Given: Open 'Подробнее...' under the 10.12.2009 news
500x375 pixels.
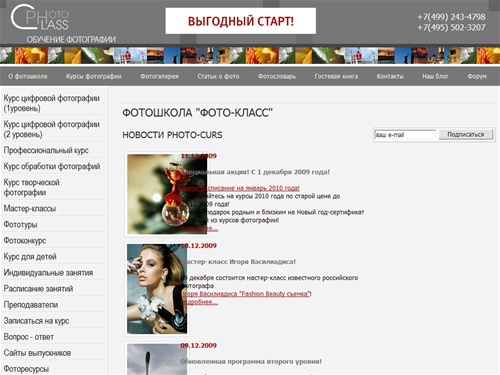Looking at the screenshot, I should tap(199, 302).
